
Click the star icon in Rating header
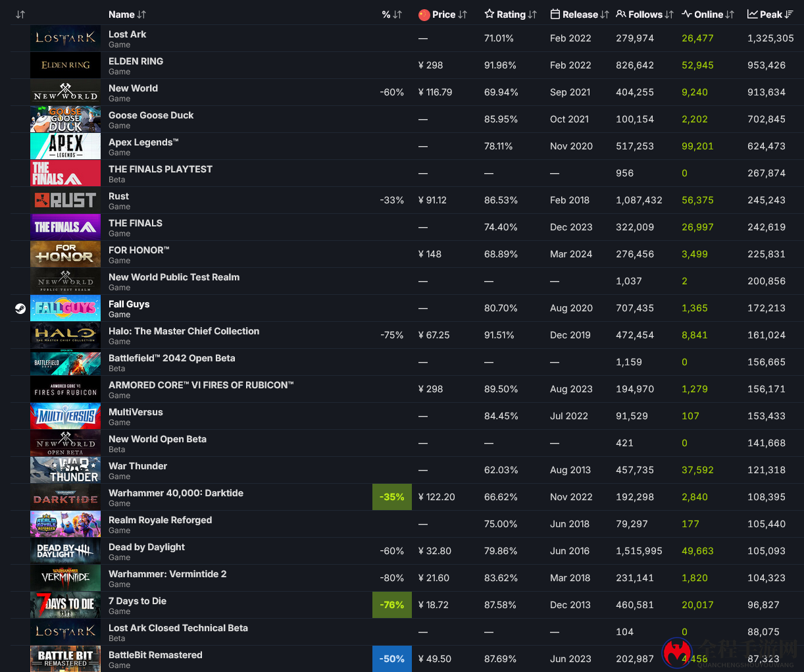pyautogui.click(x=490, y=14)
